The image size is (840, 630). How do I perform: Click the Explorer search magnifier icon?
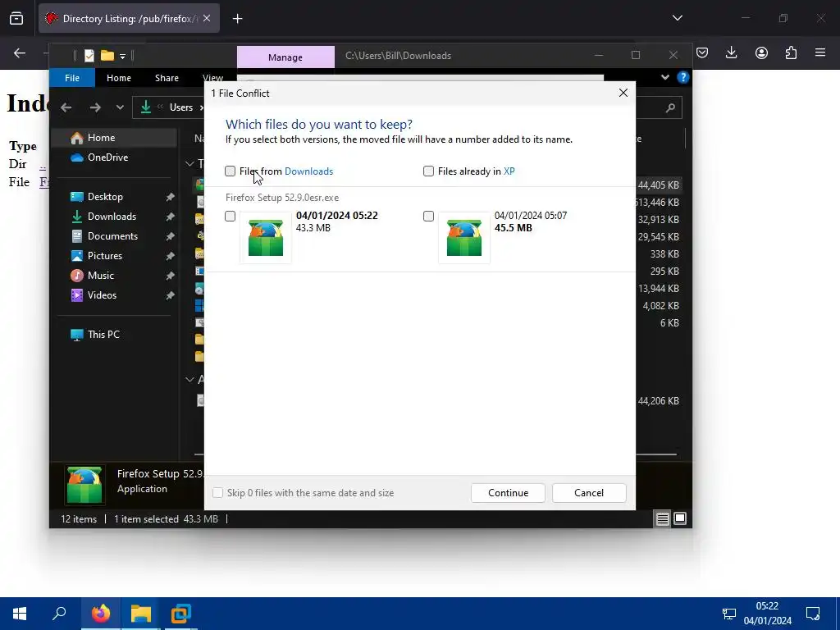(x=670, y=107)
